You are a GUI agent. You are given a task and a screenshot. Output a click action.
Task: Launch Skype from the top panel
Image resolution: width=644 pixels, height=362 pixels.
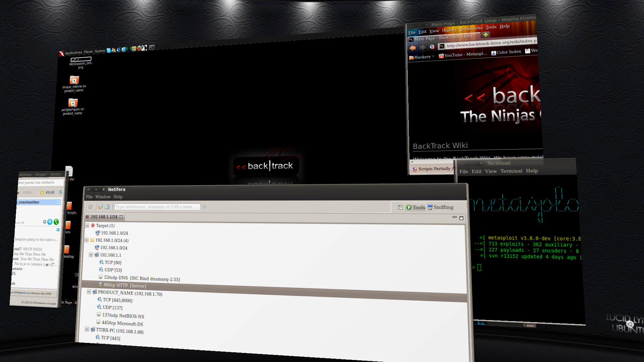109,50
